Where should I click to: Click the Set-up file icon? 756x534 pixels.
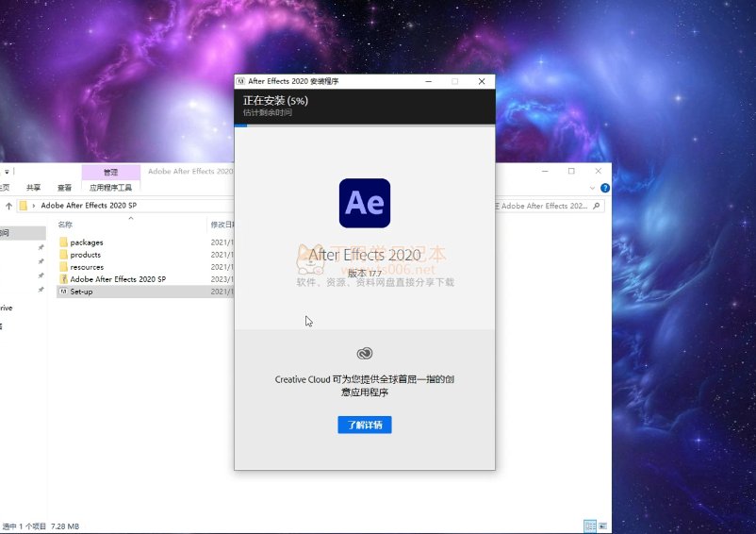[64, 292]
